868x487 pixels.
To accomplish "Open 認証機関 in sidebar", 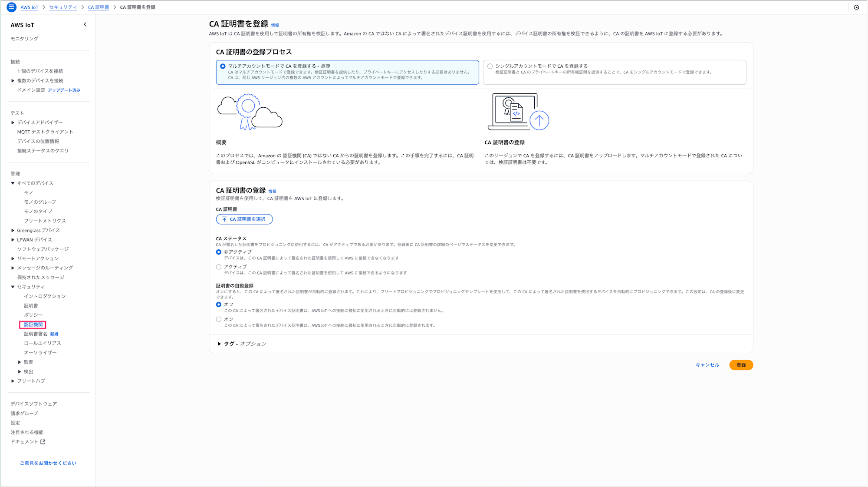I will point(33,325).
